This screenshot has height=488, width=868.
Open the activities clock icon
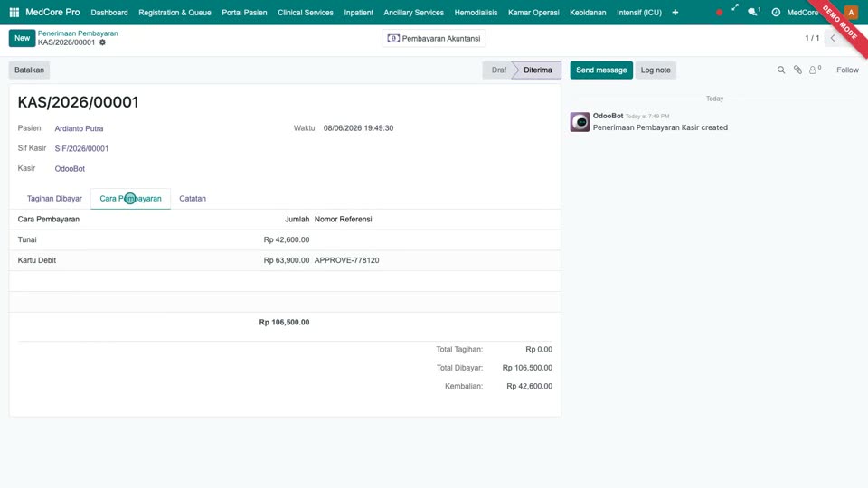(x=776, y=12)
